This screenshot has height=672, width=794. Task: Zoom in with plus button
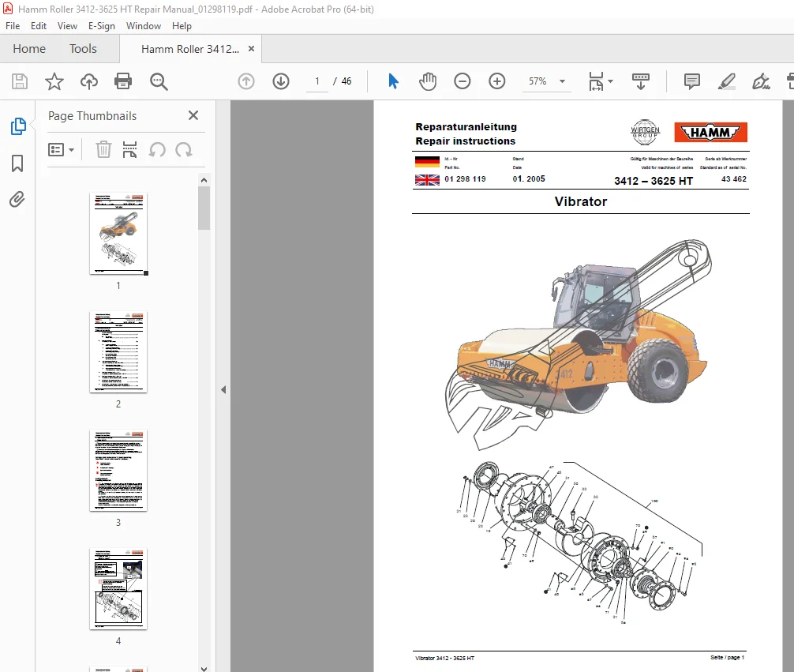click(496, 81)
